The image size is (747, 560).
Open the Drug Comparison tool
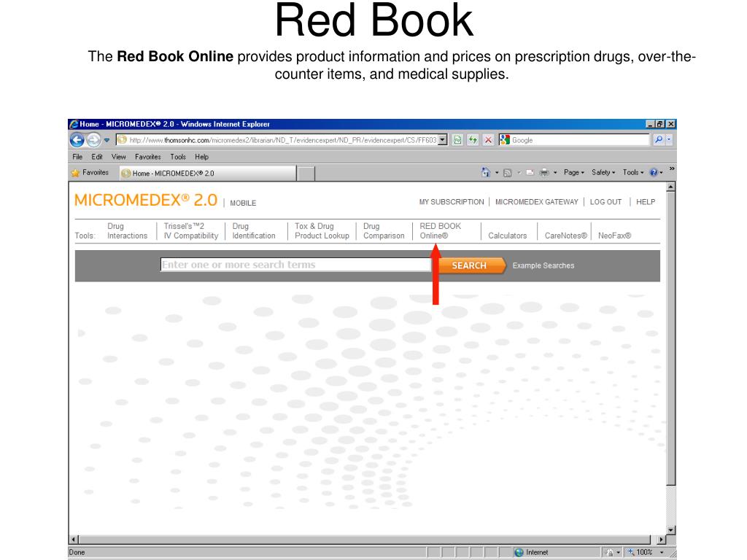(x=384, y=231)
